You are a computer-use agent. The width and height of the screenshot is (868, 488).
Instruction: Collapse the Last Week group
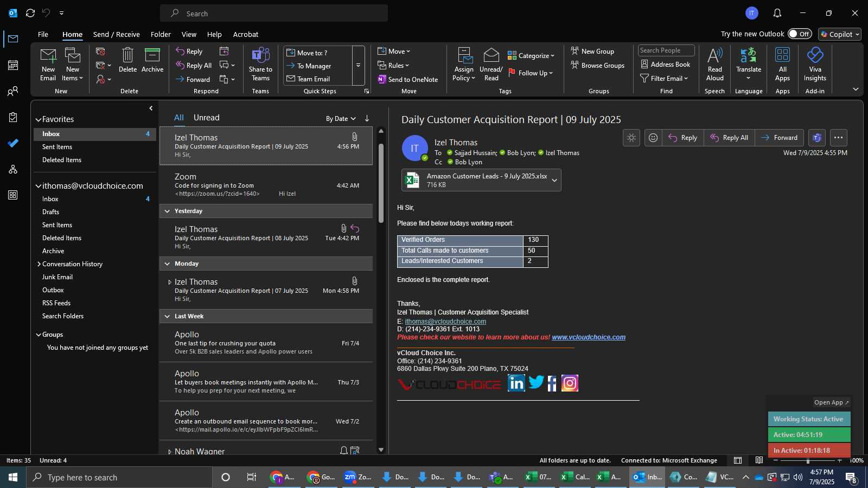point(167,316)
